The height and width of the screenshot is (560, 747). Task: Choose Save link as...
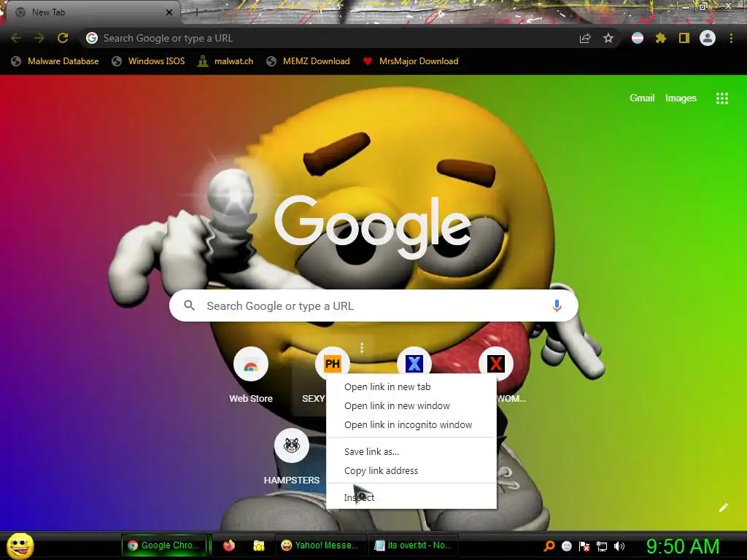[411, 451]
